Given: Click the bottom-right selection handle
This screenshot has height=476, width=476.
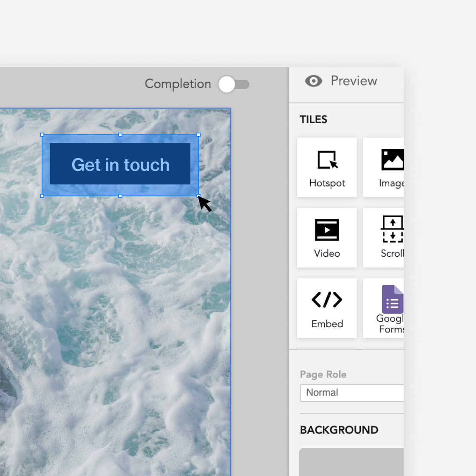Looking at the screenshot, I should click(x=198, y=196).
